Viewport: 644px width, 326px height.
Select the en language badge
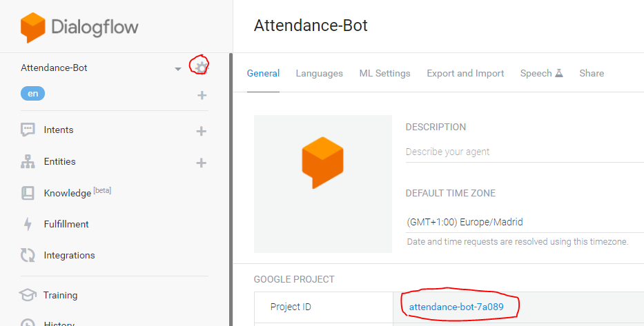pyautogui.click(x=33, y=94)
